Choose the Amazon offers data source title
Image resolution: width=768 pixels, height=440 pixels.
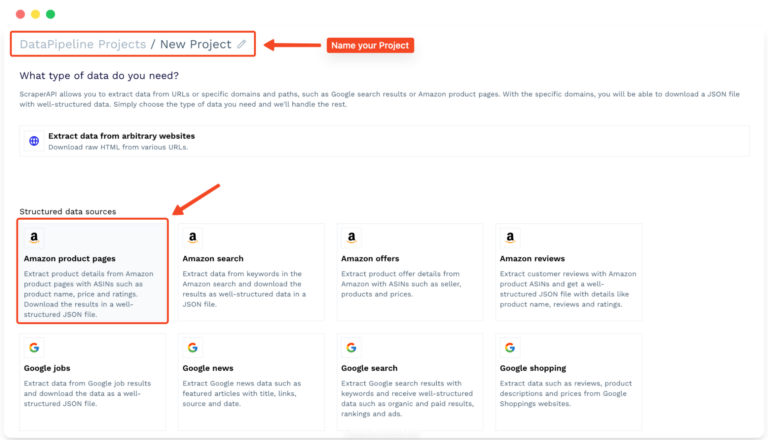[370, 258]
